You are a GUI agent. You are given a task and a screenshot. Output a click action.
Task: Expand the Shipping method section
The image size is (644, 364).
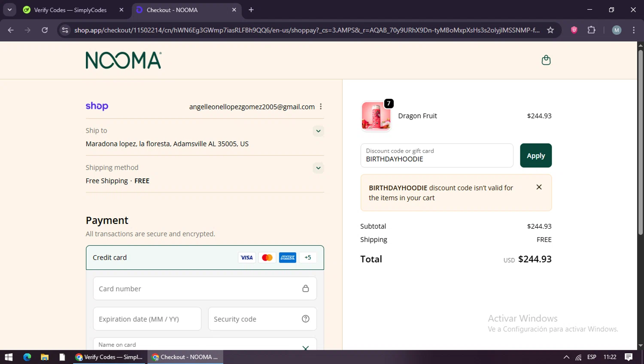pyautogui.click(x=318, y=168)
